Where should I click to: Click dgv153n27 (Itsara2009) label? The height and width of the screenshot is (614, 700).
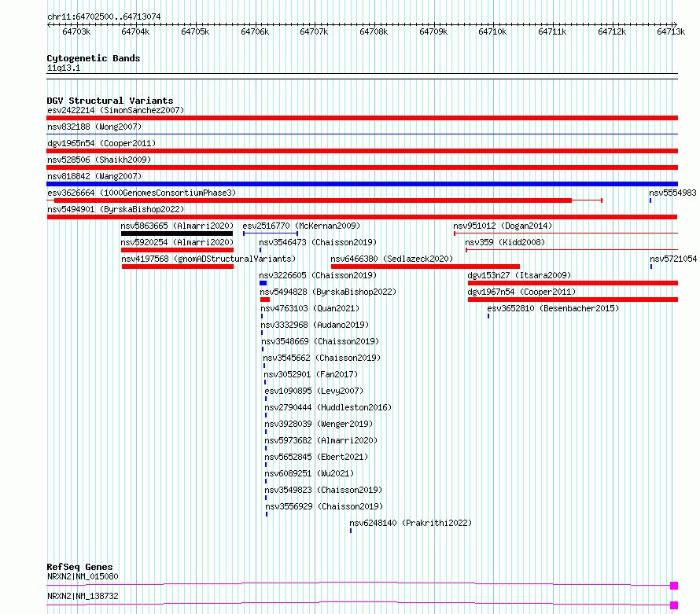[x=519, y=275]
